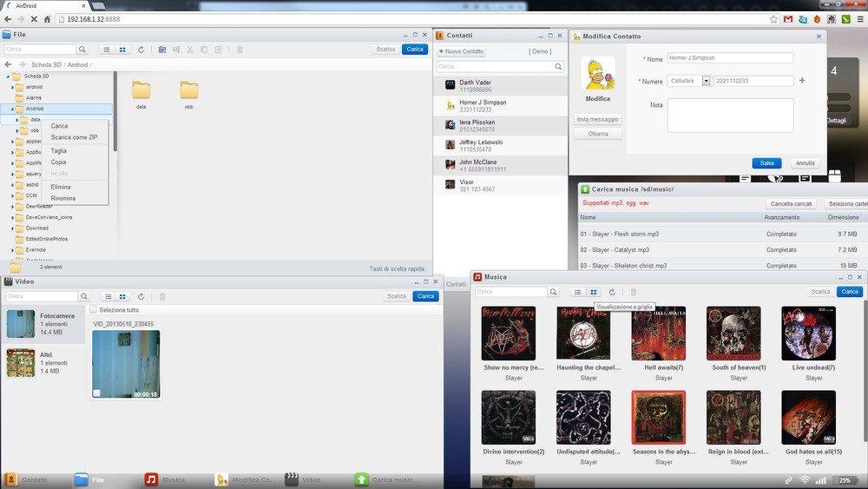Click Salva in Modifica Contatto dialog
This screenshot has height=489, width=868.
coord(766,163)
